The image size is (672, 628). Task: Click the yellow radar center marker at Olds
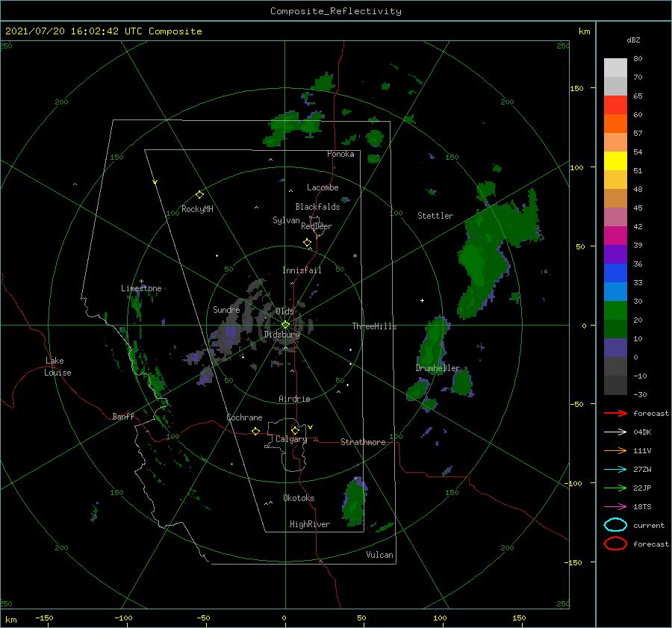(x=285, y=325)
